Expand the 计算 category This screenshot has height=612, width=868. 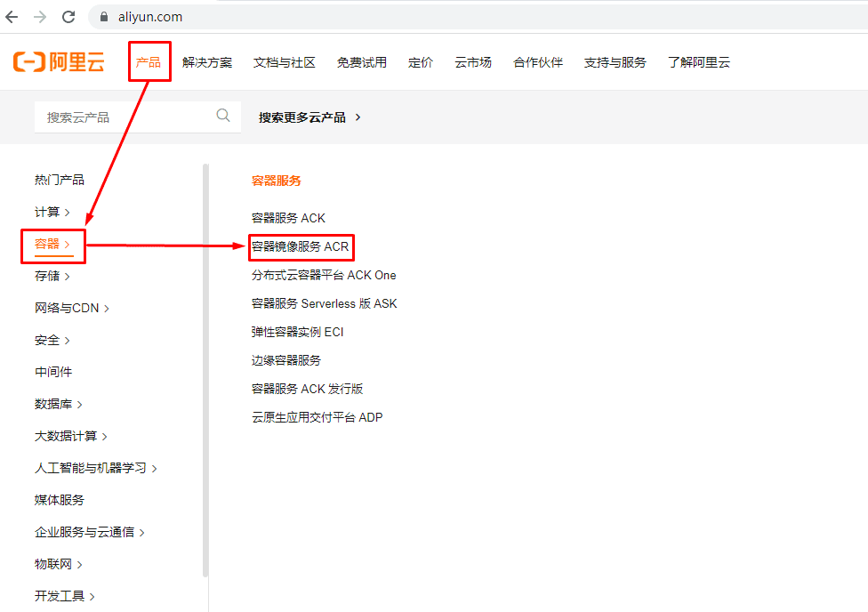click(x=52, y=212)
